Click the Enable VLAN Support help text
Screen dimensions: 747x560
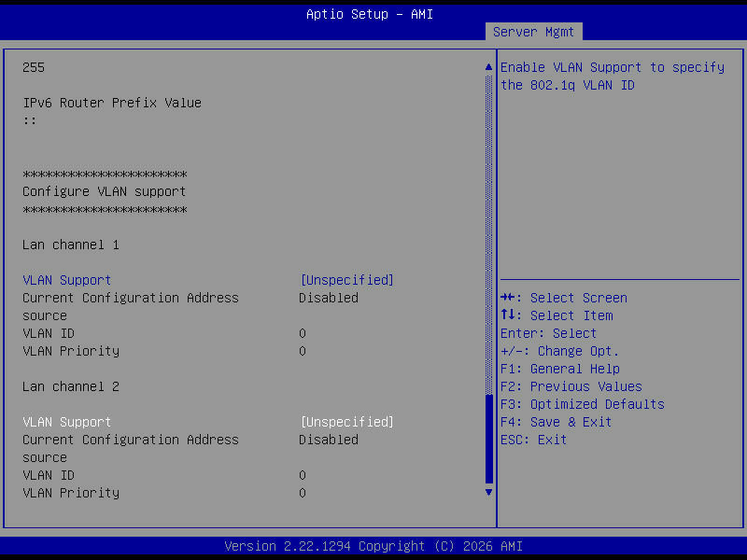tap(613, 77)
